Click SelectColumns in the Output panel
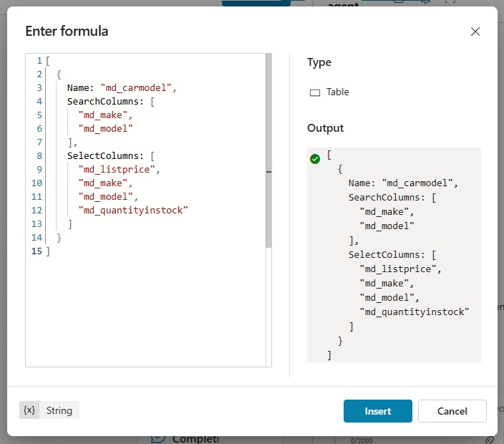 (x=384, y=255)
